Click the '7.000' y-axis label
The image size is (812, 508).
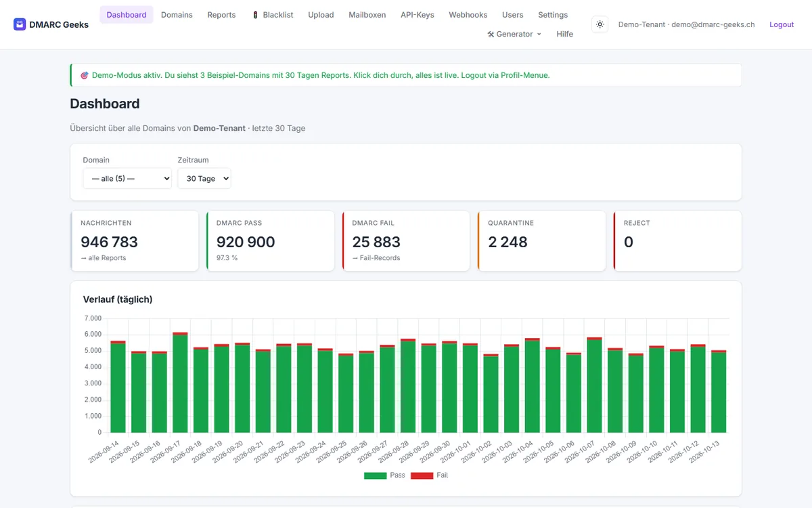pos(93,318)
